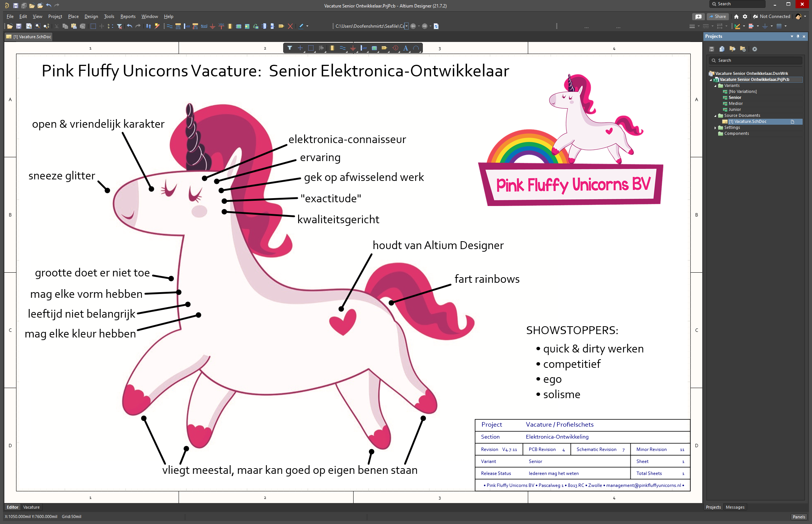This screenshot has width=812, height=524.
Task: Click the Share button
Action: (x=718, y=16)
